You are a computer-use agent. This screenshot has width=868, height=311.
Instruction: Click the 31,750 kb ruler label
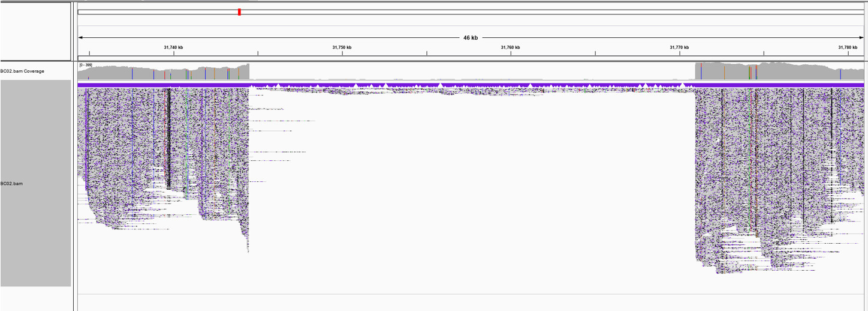342,47
